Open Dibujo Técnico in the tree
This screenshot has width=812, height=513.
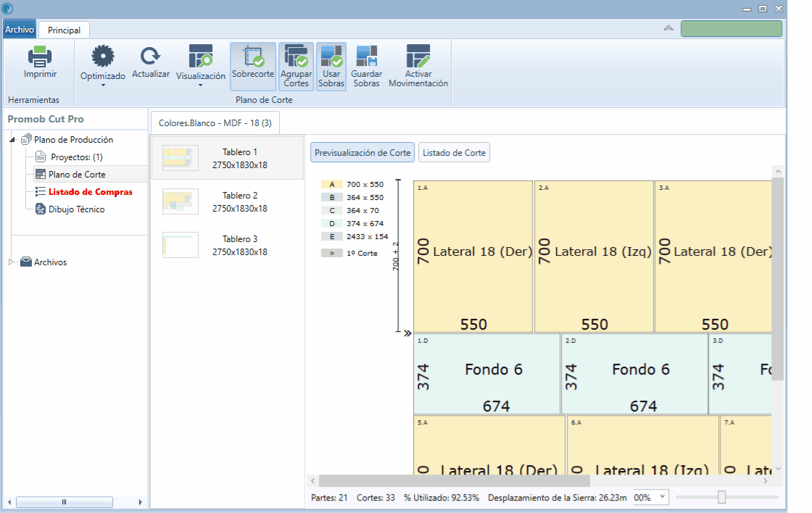pos(76,209)
